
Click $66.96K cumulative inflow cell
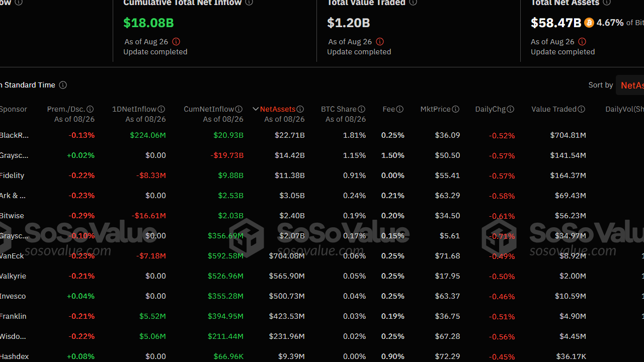tap(228, 356)
